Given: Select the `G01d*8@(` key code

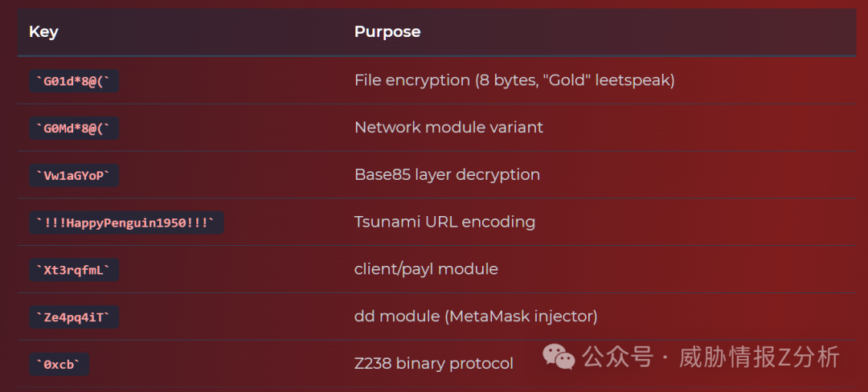Looking at the screenshot, I should 74,81.
